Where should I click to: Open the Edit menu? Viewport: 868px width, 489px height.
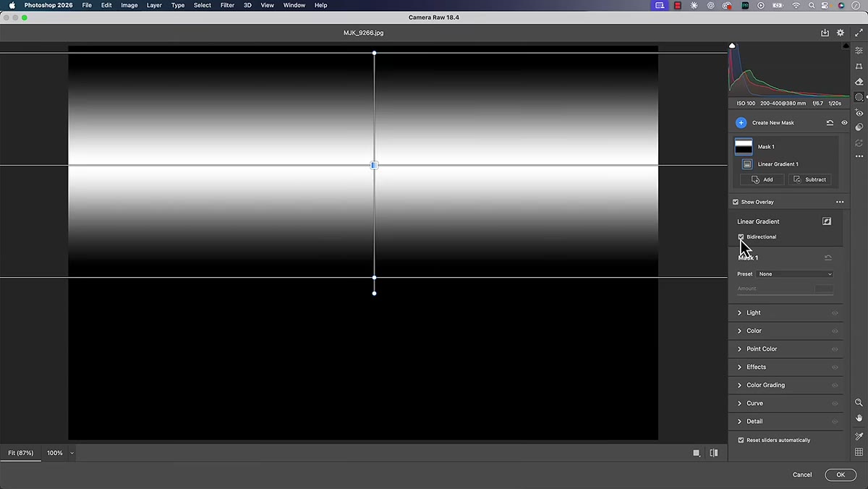click(x=106, y=5)
